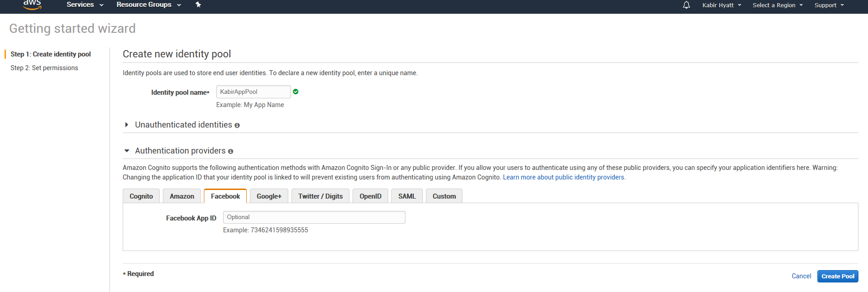Open the Support menu
Viewport: 868px width, 292px height.
coord(829,5)
